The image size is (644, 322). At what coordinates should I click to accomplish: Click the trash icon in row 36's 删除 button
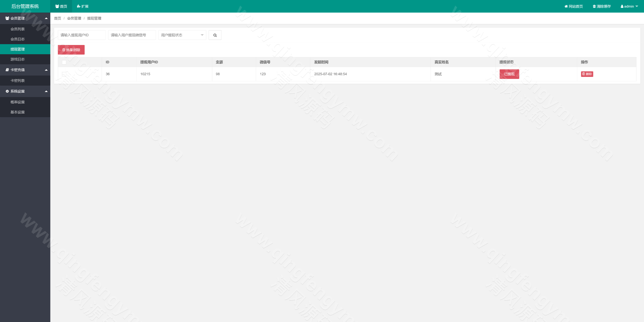[583, 74]
